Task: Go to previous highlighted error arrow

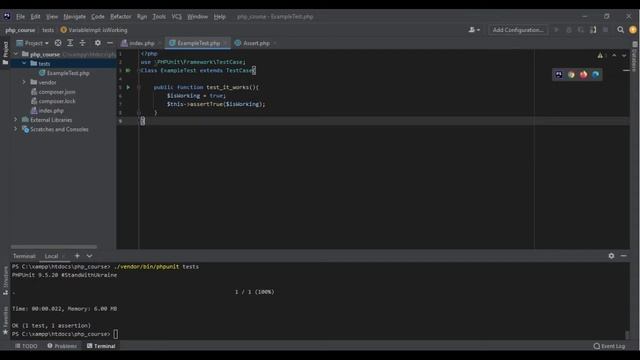Action: (x=614, y=56)
